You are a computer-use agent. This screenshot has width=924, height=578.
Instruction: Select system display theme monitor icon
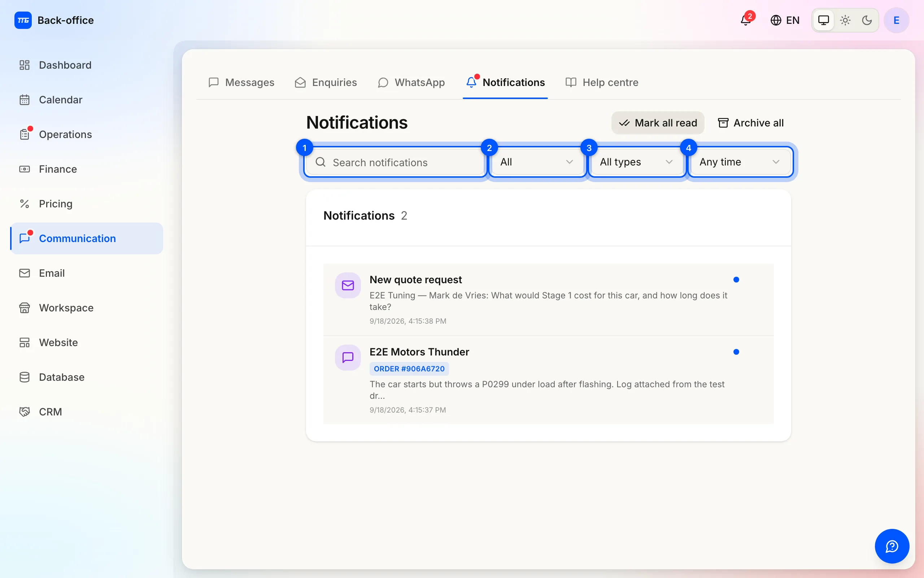[x=824, y=20]
